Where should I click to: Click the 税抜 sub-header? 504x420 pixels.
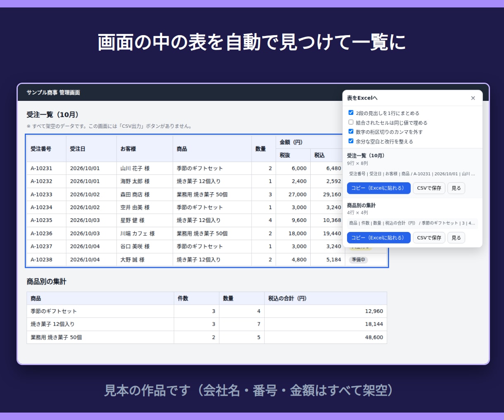coord(293,155)
